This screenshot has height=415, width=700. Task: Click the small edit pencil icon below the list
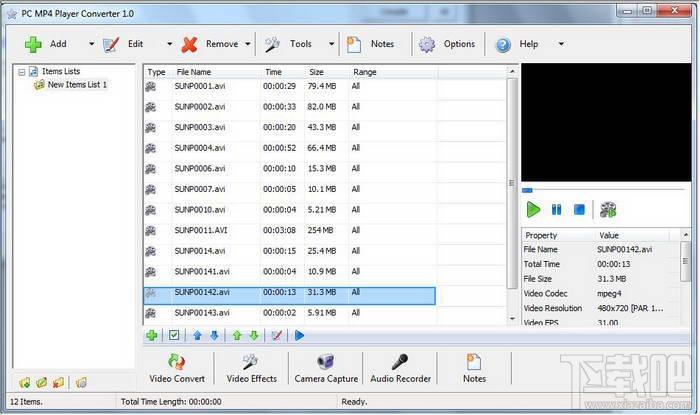(277, 336)
